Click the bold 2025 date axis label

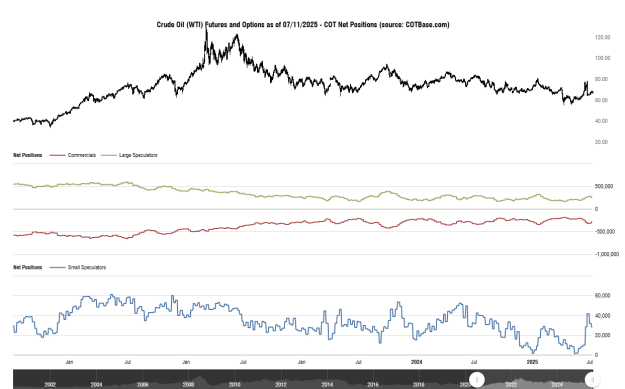point(532,362)
